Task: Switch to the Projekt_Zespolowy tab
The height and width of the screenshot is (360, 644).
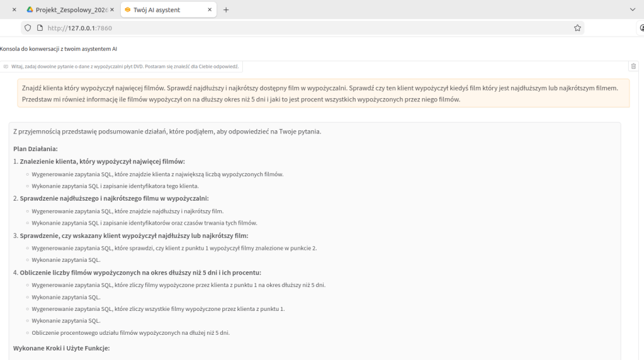Action: point(69,10)
